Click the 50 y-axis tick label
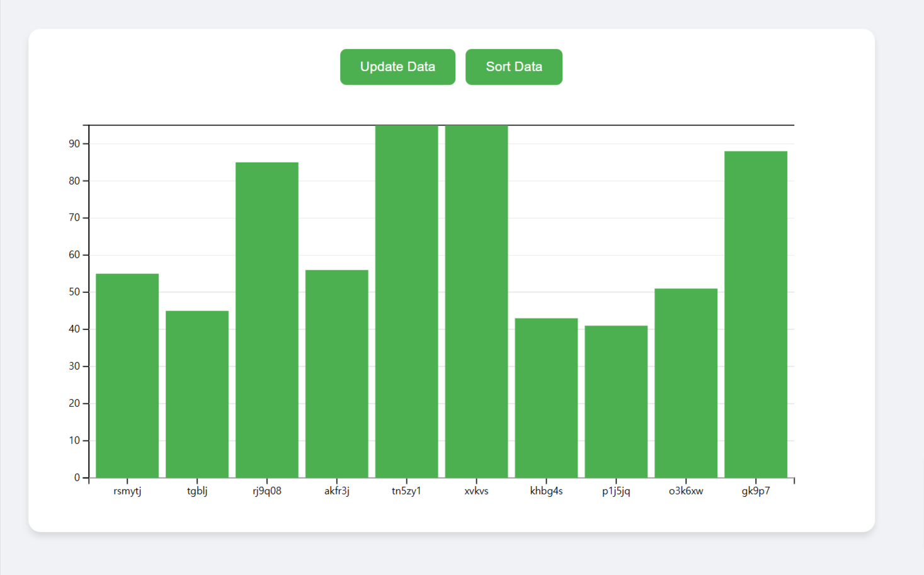This screenshot has height=575, width=924. tap(74, 292)
